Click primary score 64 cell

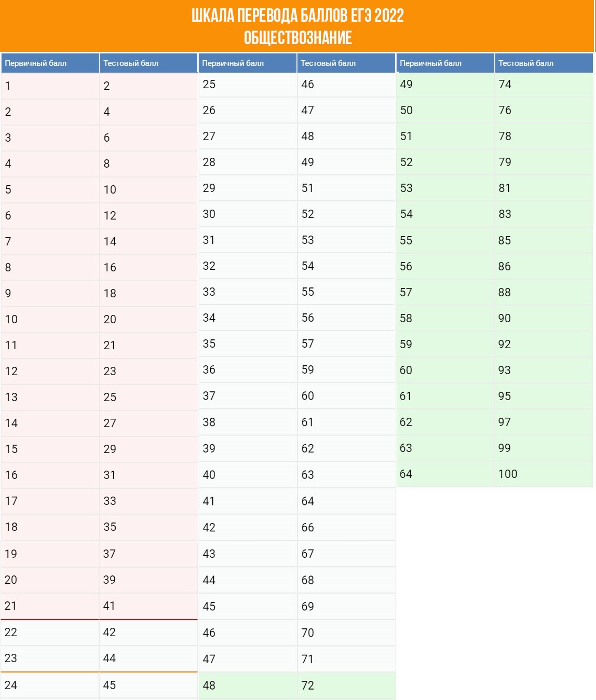[x=445, y=474]
